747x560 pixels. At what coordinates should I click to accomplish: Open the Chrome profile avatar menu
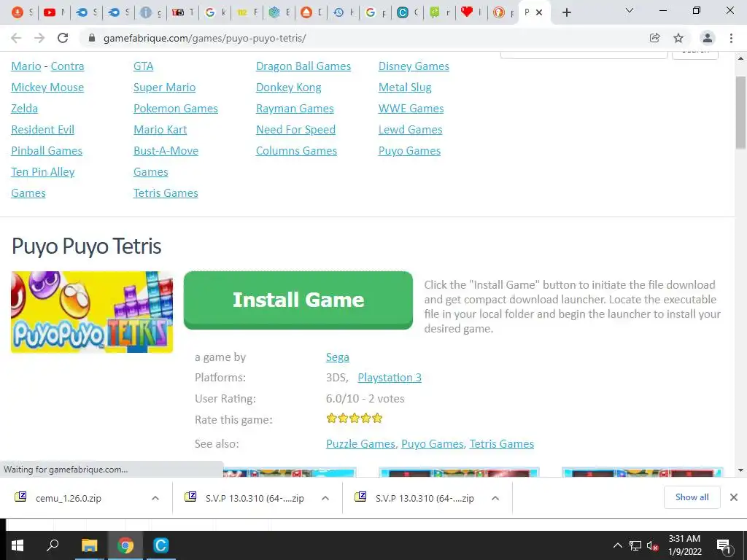pos(708,38)
